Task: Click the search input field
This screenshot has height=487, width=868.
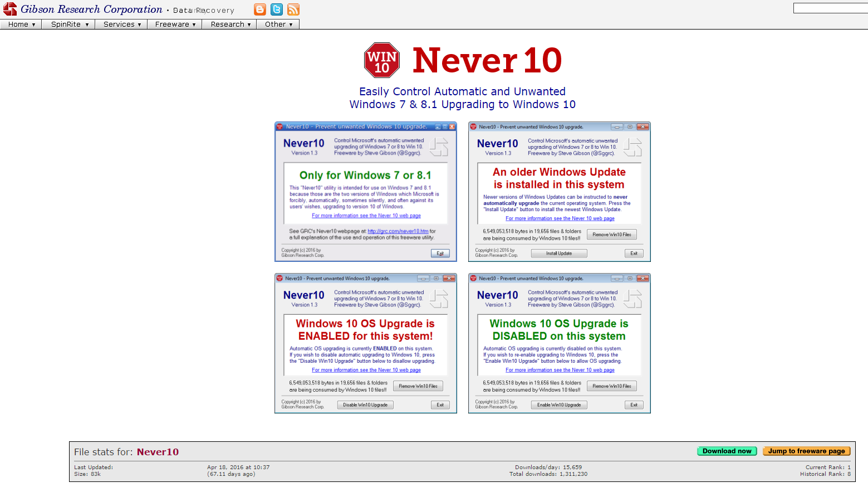Action: point(830,8)
